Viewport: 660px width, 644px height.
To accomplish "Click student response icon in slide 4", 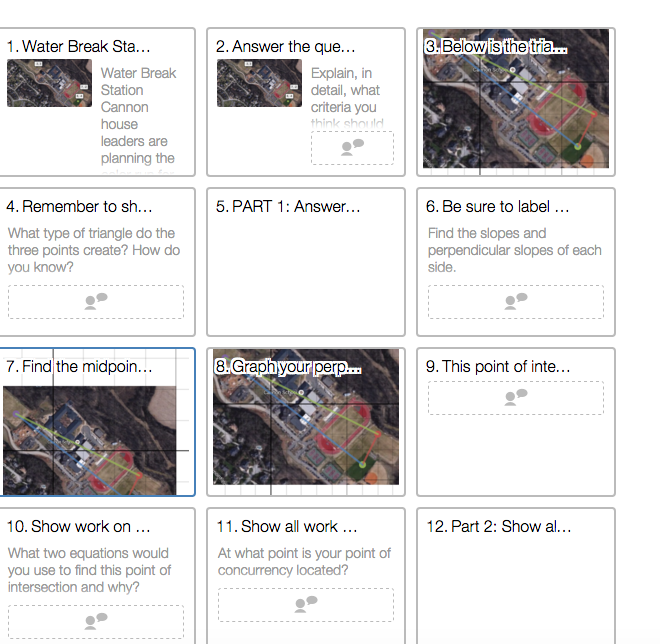I will [96, 301].
